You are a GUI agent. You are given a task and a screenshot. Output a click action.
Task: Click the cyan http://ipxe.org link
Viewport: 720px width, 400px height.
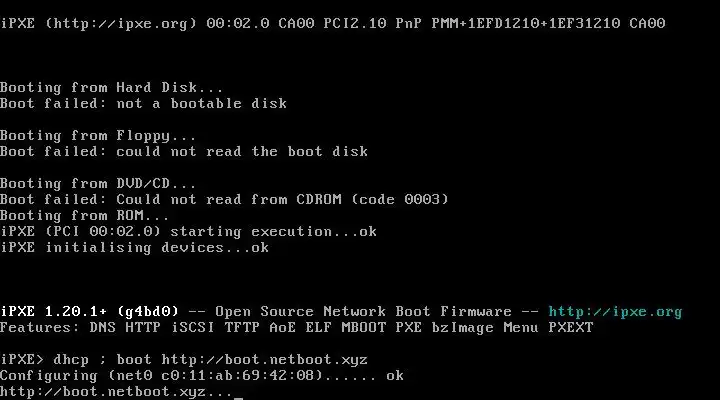pos(615,312)
